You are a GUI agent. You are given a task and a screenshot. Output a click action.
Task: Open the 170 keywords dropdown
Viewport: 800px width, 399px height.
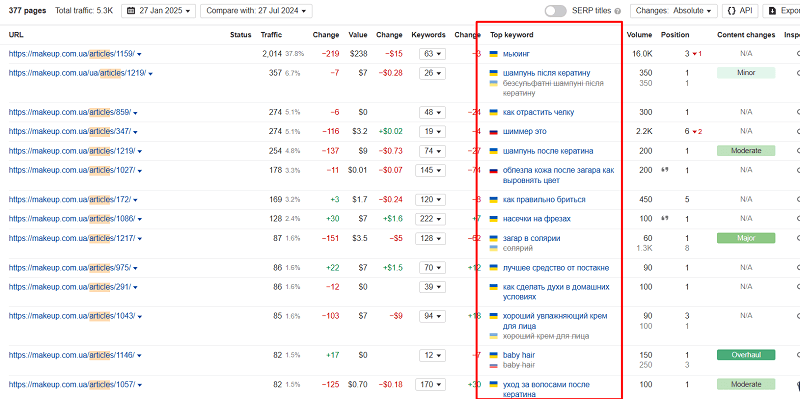point(431,384)
